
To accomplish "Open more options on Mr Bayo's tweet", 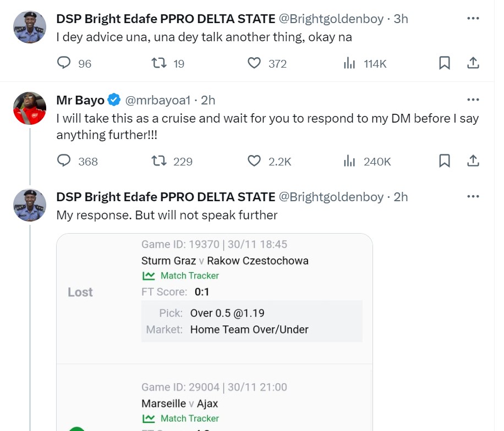I will 473,100.
